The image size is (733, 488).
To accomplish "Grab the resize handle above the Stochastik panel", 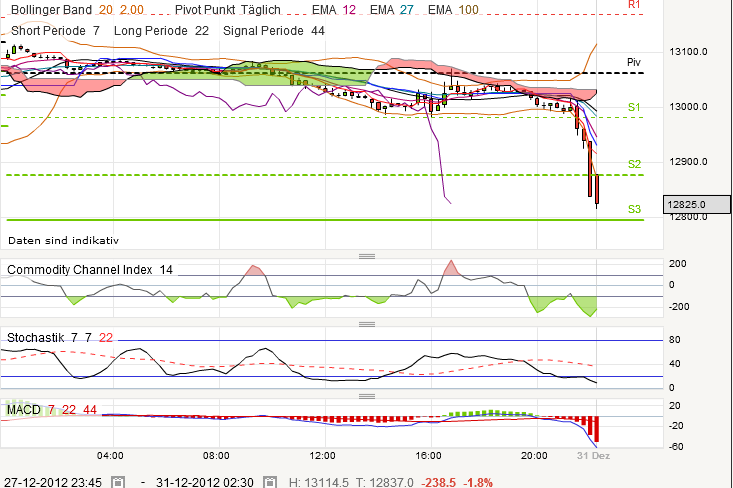I will tap(367, 324).
